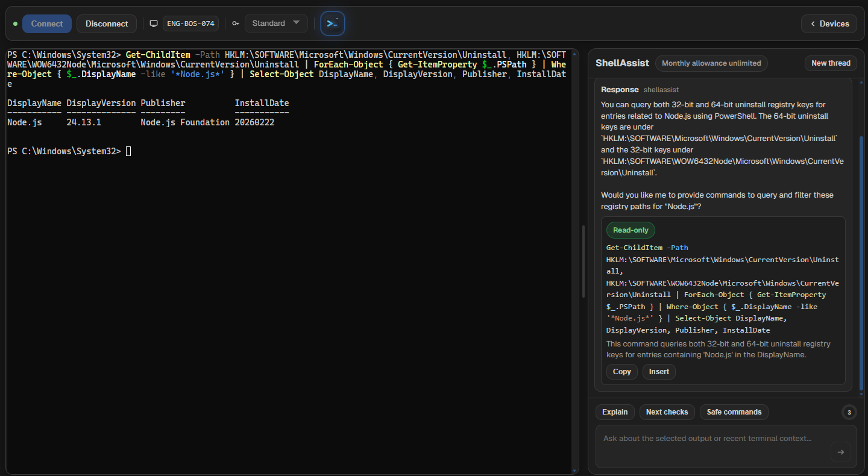Click the Publisher column header
The height and width of the screenshot is (476, 868).
pos(163,103)
